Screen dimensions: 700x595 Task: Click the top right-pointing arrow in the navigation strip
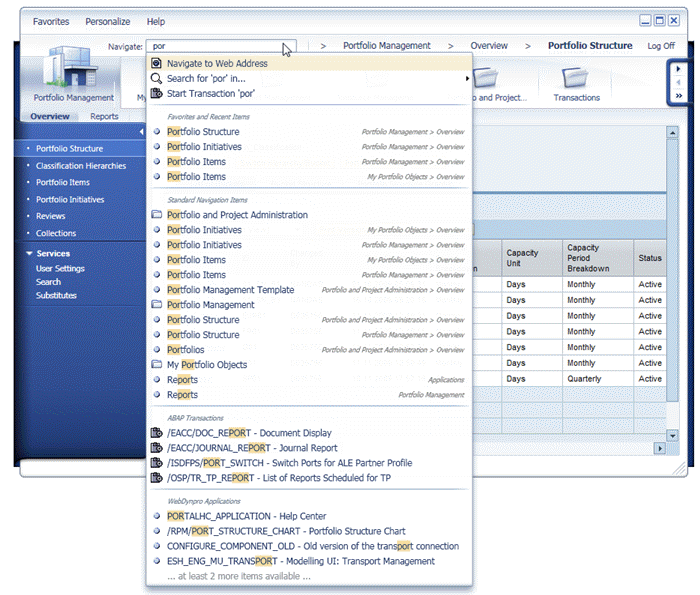(678, 69)
